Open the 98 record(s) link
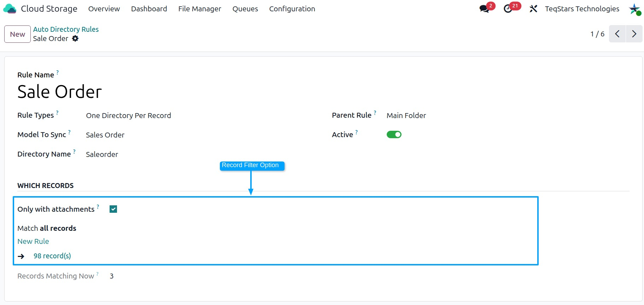This screenshot has width=644, height=305. click(52, 256)
